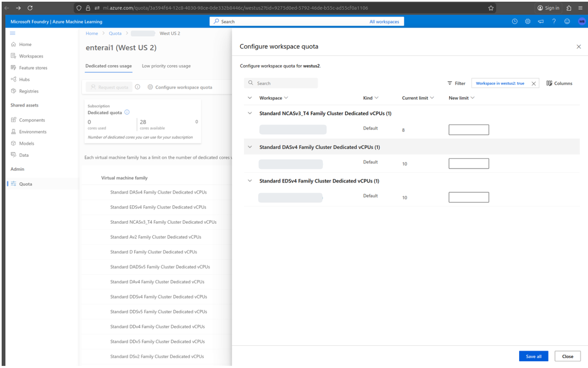Open Hubs in sidebar

pyautogui.click(x=20, y=79)
